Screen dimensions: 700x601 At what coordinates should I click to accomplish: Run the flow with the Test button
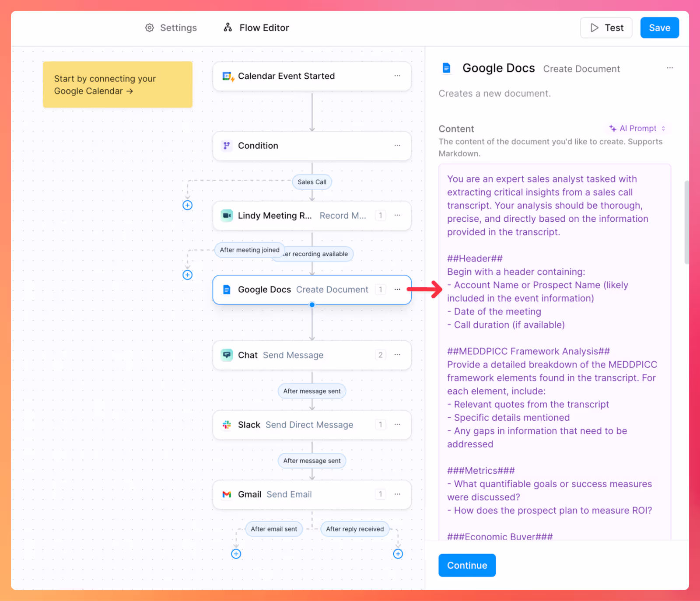click(x=606, y=28)
